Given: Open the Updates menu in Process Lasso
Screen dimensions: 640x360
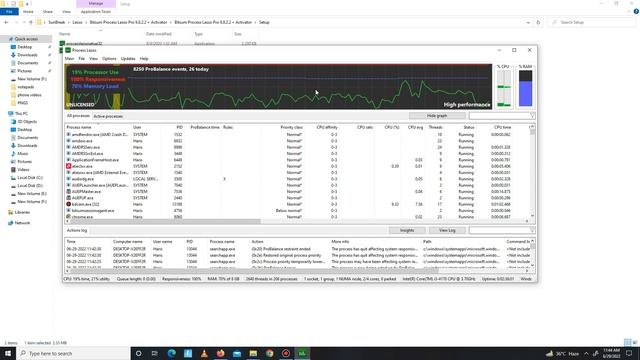Looking at the screenshot, I should coord(128,59).
